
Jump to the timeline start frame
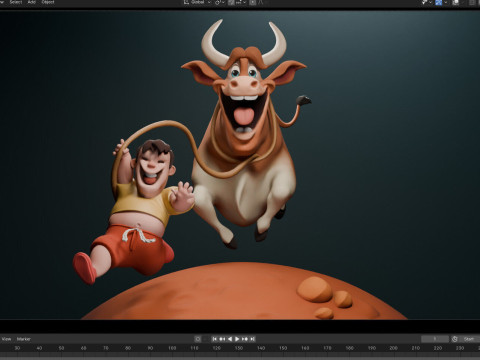pos(215,339)
